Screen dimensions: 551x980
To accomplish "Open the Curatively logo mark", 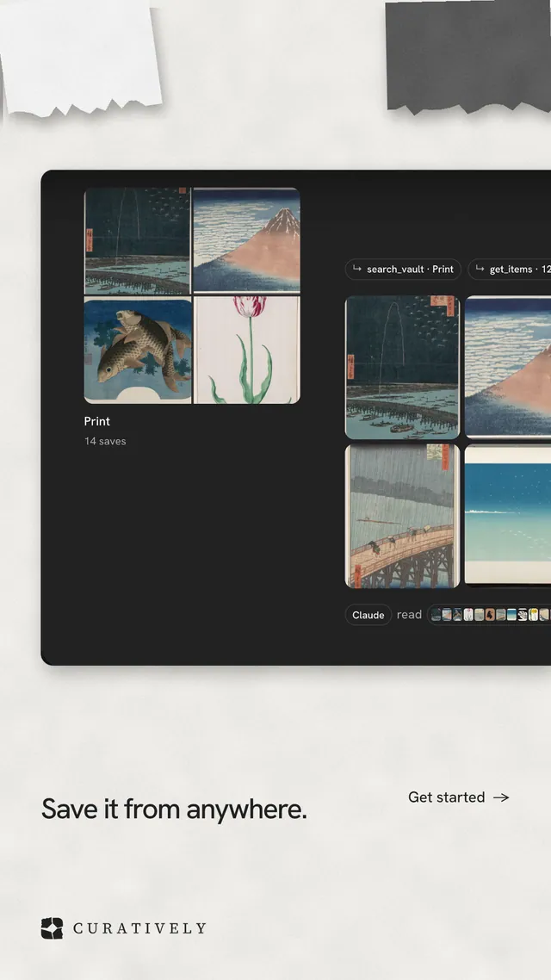I will pos(52,928).
